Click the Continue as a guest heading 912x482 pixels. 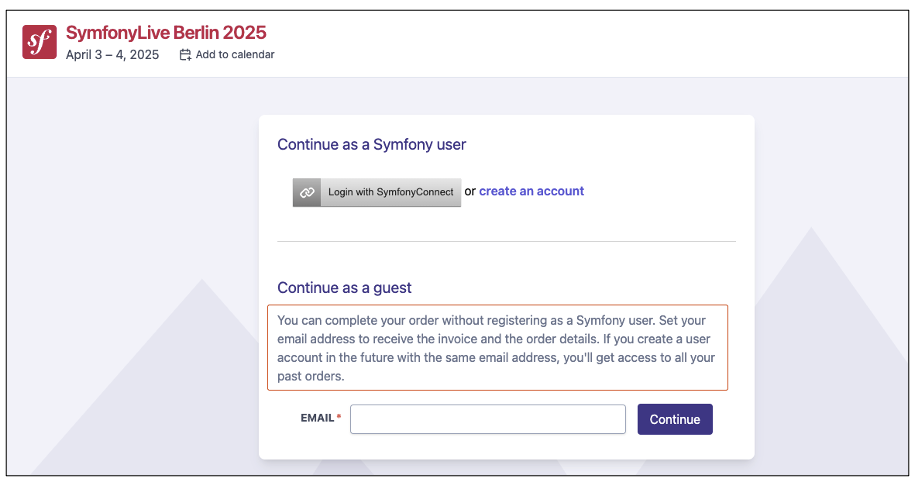(344, 288)
